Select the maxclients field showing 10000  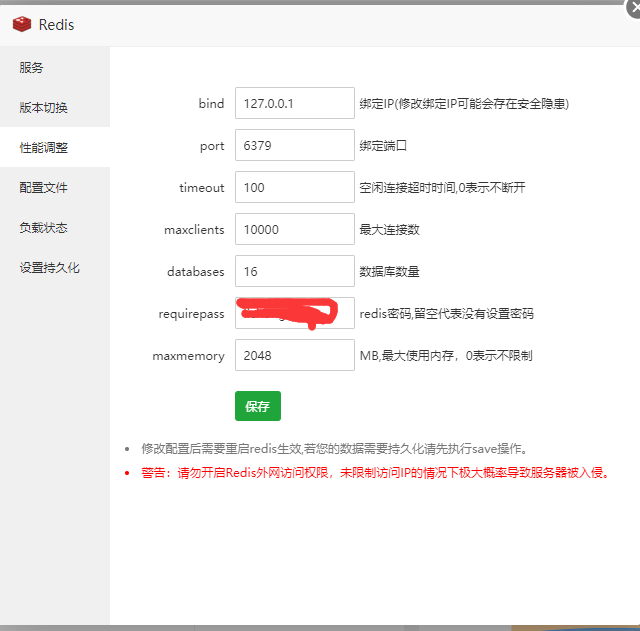[x=295, y=229]
